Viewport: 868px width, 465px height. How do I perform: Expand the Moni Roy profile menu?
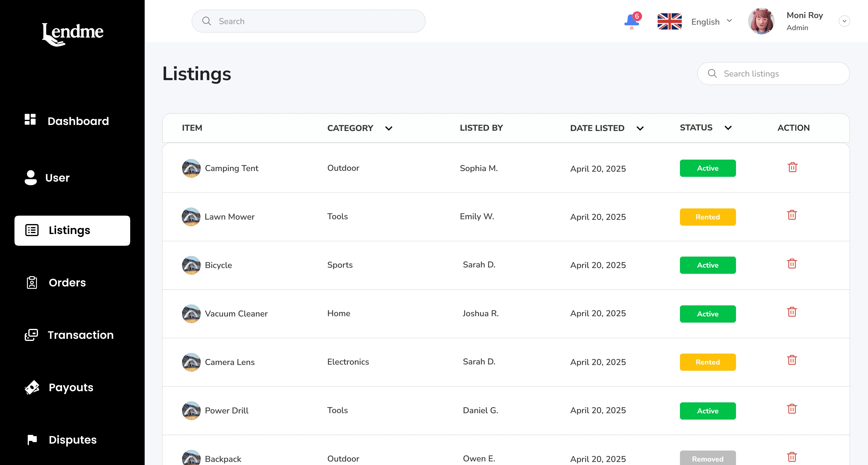tap(844, 21)
